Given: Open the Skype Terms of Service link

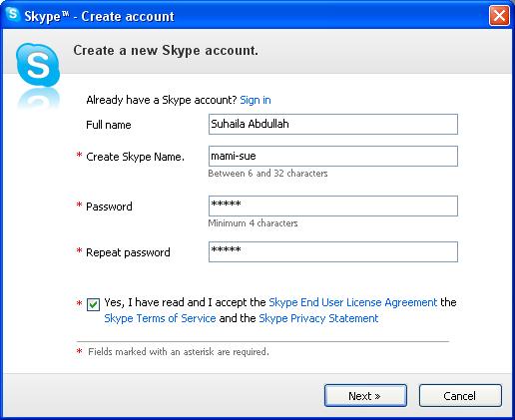Looking at the screenshot, I should (x=160, y=318).
